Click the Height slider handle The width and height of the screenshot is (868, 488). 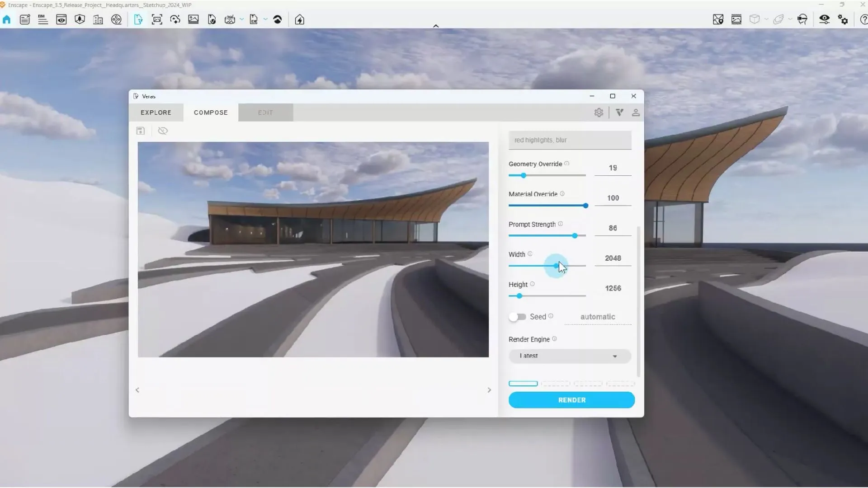pos(519,296)
